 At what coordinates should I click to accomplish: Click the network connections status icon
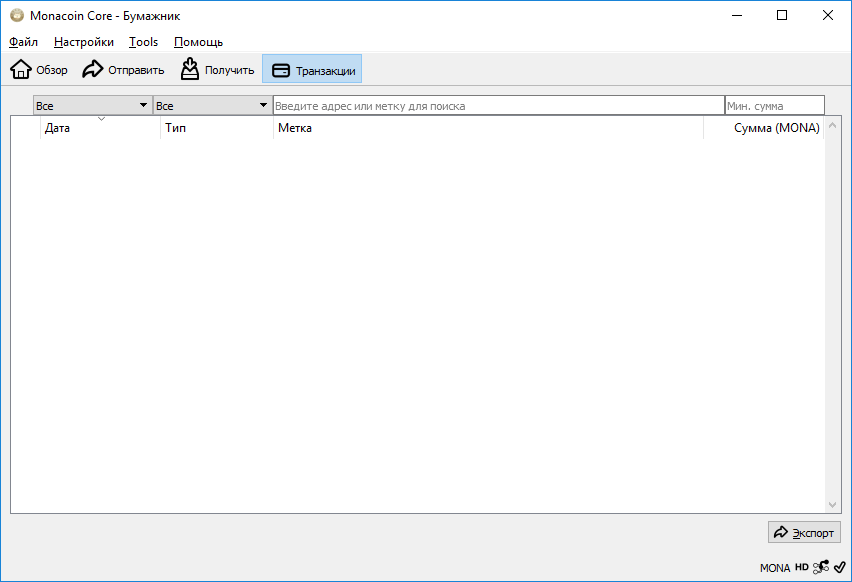pyautogui.click(x=820, y=567)
